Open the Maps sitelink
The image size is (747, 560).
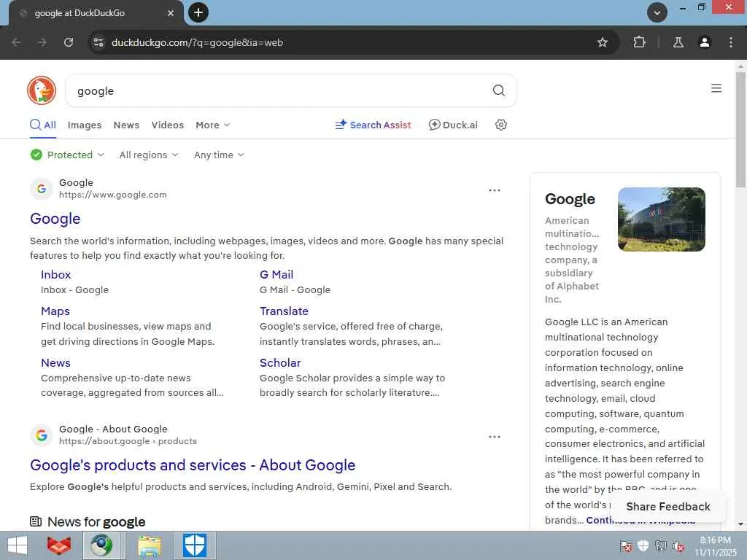[x=55, y=311]
